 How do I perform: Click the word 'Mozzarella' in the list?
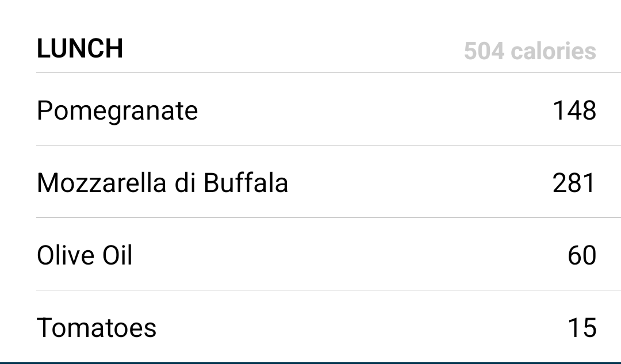coord(101,183)
